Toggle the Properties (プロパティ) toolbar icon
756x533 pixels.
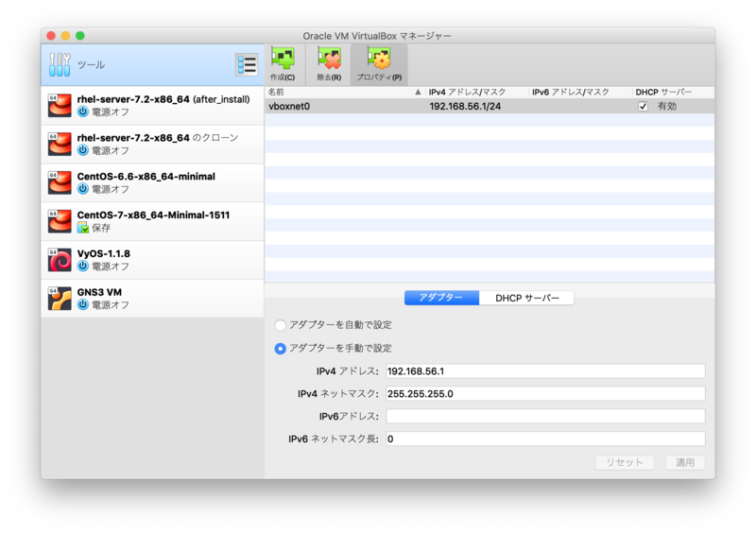coord(379,63)
